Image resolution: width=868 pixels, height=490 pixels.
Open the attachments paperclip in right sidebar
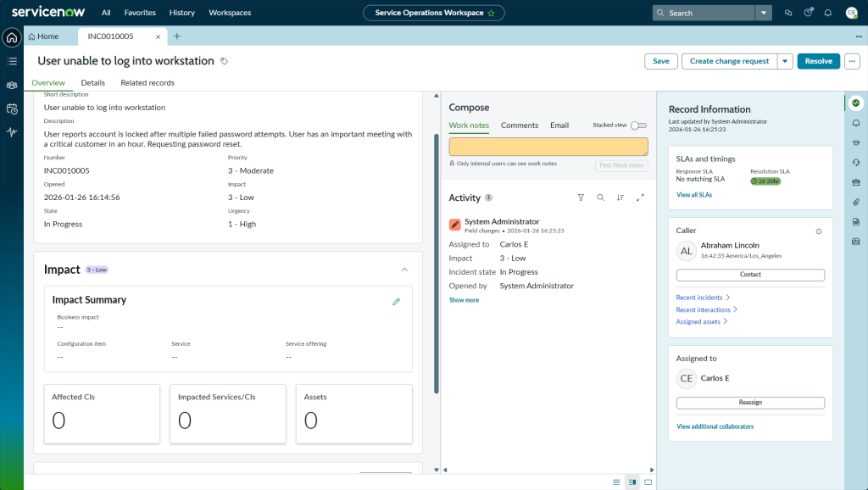pyautogui.click(x=856, y=202)
